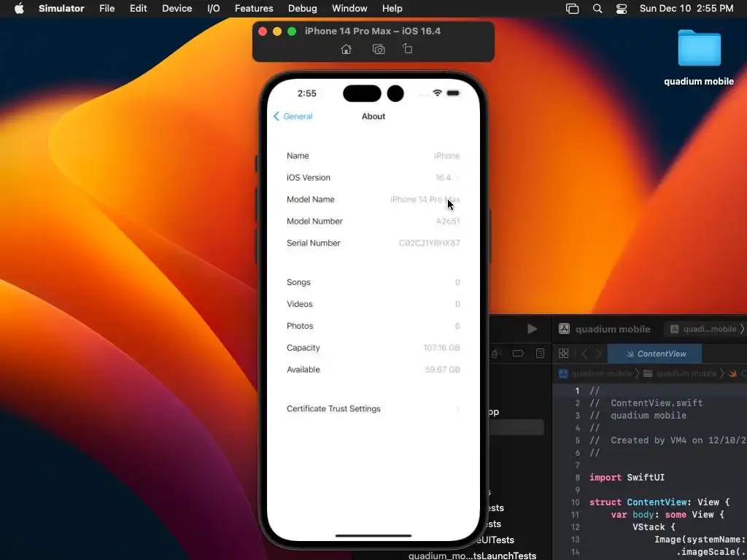Screen dimensions: 747x560
Task: Click the ContentView.swift comment line
Action: click(x=646, y=403)
